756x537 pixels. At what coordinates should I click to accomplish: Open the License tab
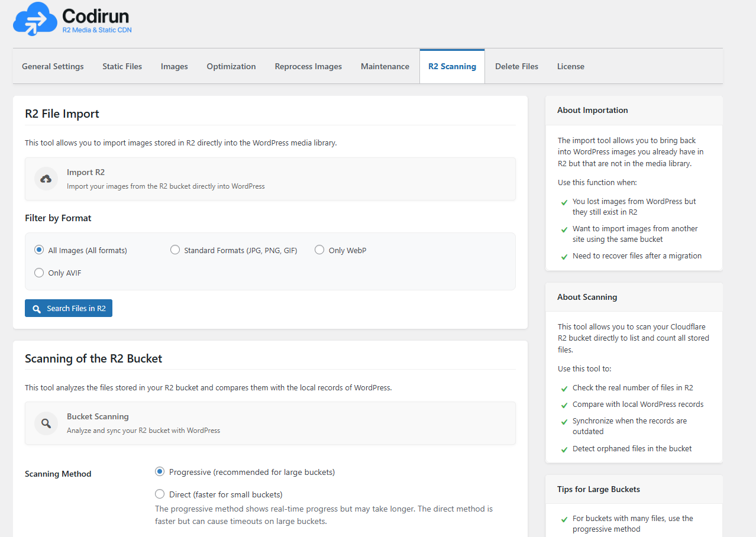(571, 66)
